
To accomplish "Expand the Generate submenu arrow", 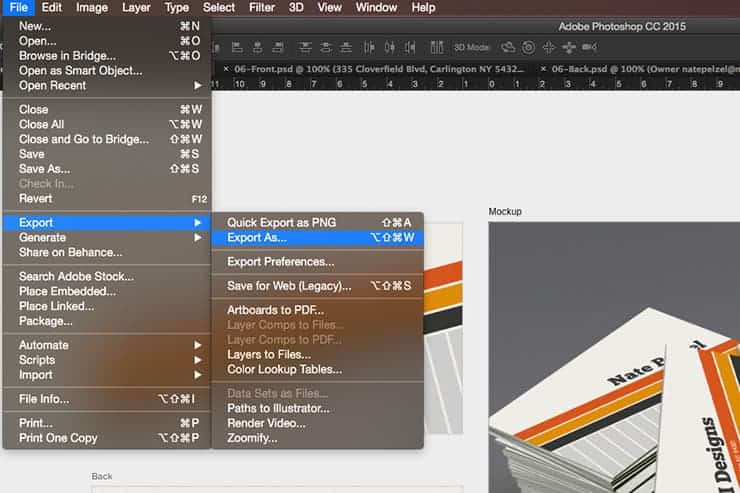I will [198, 237].
